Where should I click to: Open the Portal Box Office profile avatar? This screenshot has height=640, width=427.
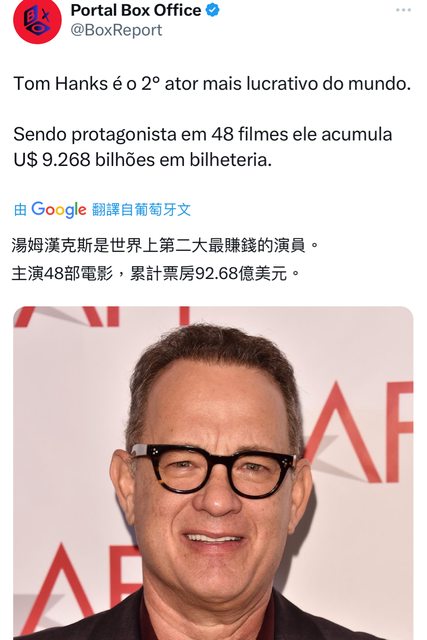pyautogui.click(x=37, y=20)
